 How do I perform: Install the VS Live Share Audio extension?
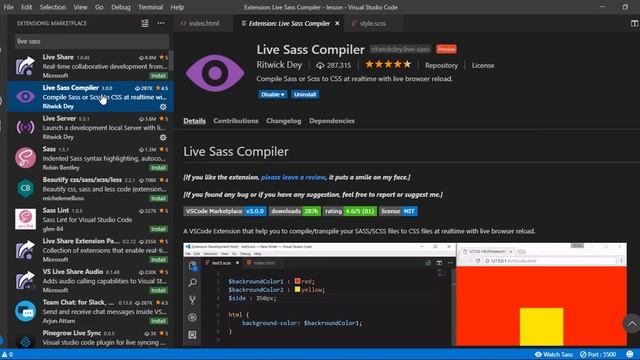tap(158, 290)
